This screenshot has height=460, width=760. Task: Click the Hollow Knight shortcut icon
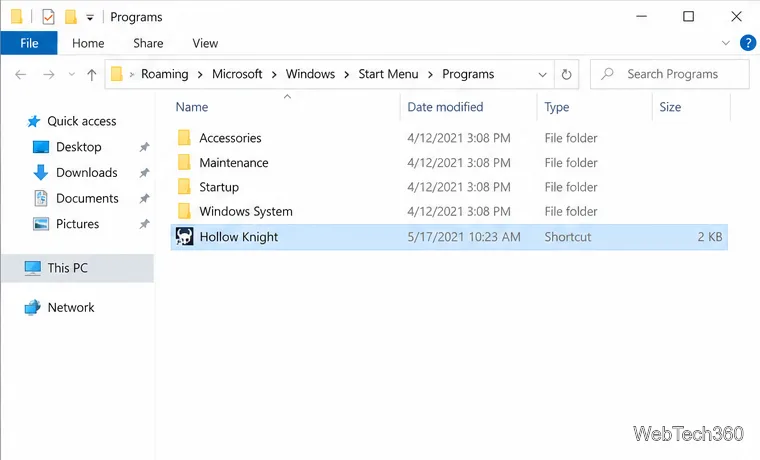[x=184, y=237]
